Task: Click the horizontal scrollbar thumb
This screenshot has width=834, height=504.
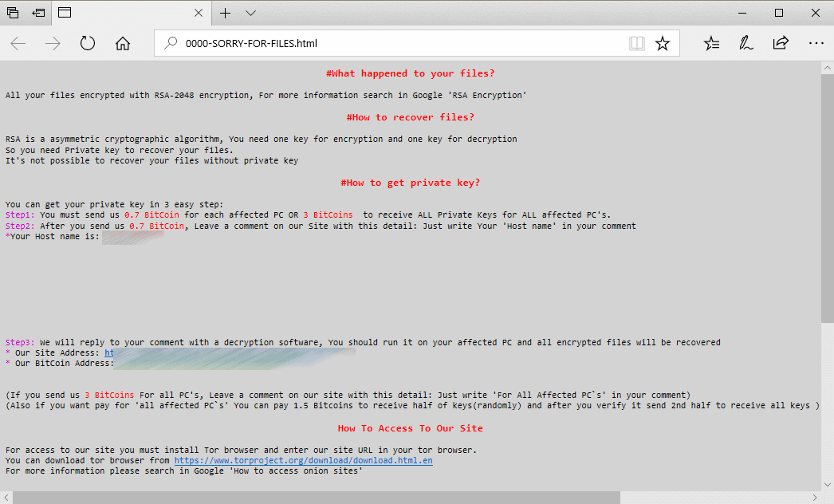Action: point(317,498)
